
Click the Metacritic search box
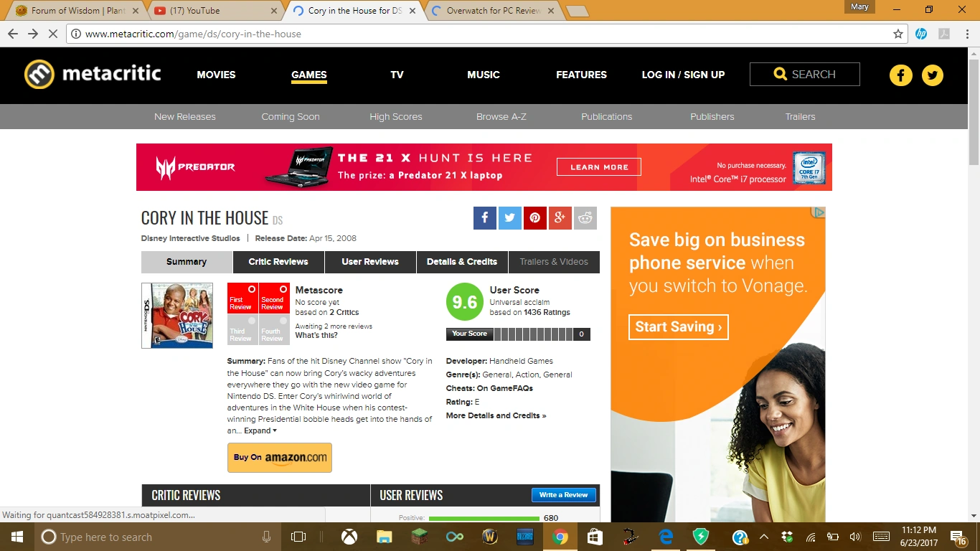click(804, 74)
